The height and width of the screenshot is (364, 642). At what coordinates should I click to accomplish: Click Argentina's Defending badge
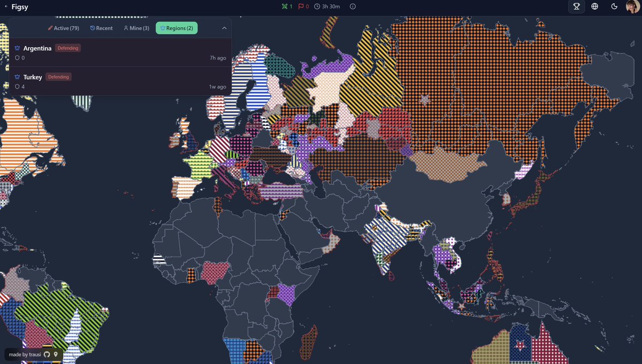click(68, 48)
